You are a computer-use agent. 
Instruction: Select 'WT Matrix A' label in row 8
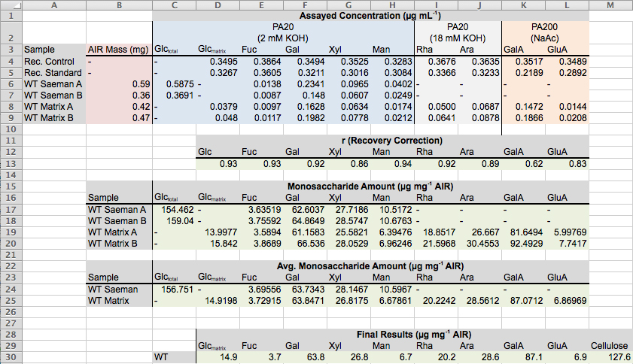coord(54,107)
